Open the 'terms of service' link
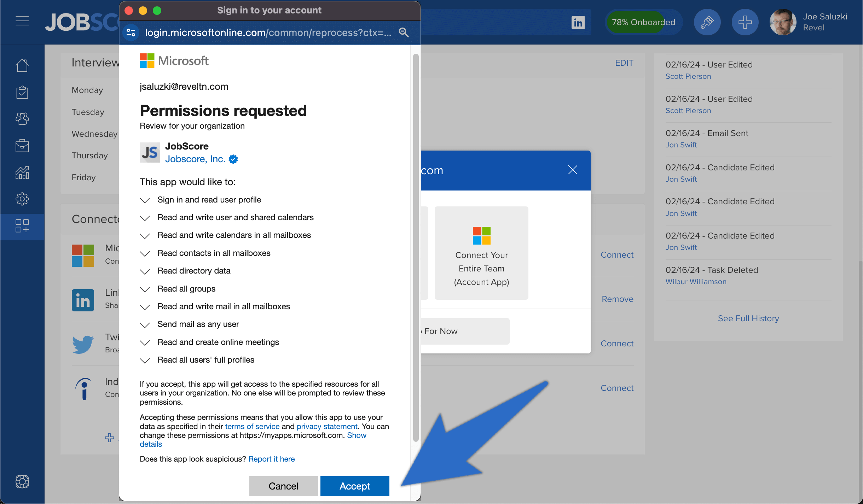Viewport: 863px width, 504px height. point(252,427)
